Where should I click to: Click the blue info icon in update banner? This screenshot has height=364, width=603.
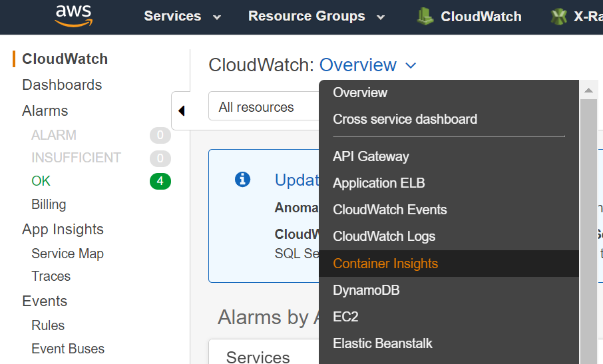point(242,179)
